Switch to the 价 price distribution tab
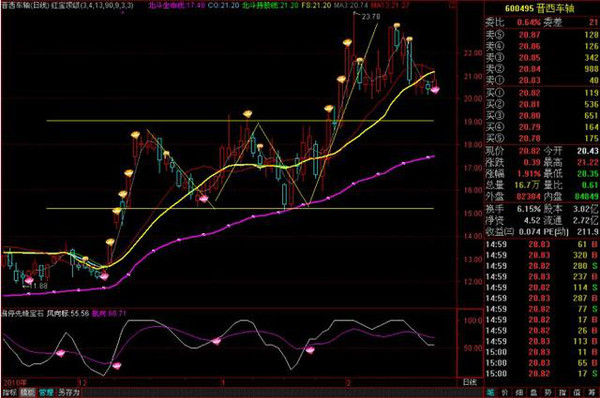Screen dimensions: 600x398 [x=505, y=393]
